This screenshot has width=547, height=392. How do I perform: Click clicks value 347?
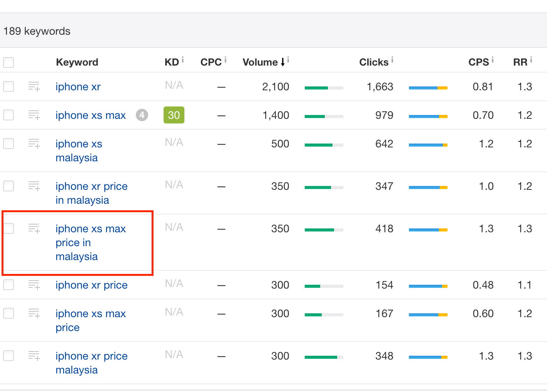click(384, 186)
